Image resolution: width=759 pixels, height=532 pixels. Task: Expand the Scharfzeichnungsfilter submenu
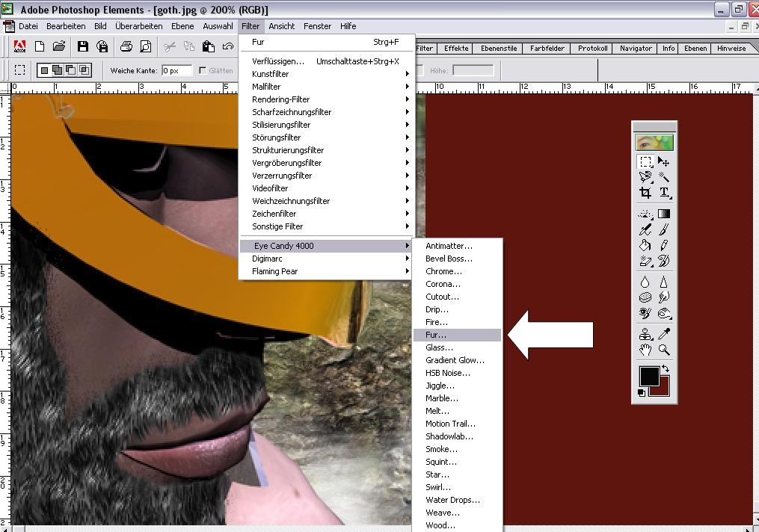point(327,112)
